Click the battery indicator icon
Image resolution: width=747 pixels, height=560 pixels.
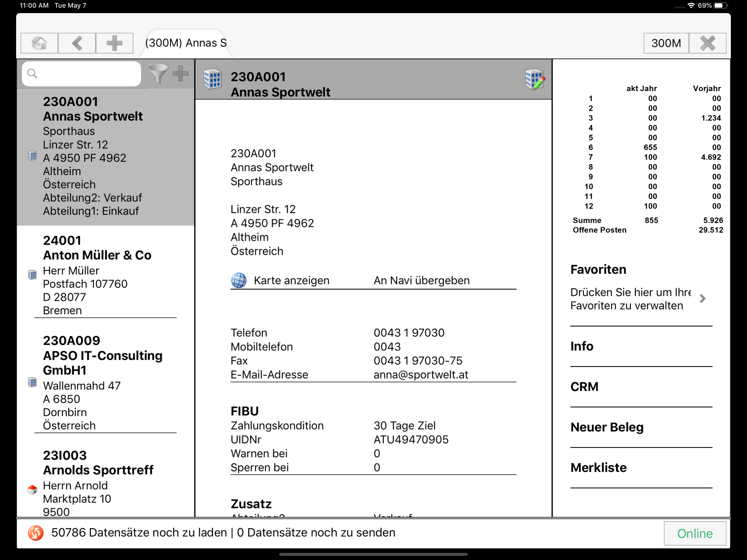721,5
